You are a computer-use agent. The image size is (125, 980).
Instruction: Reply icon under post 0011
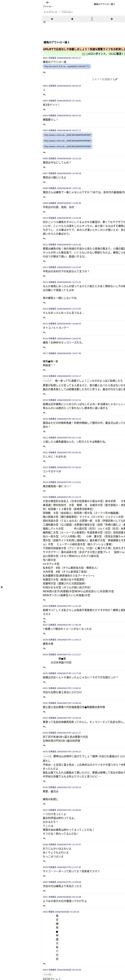[44, 261]
